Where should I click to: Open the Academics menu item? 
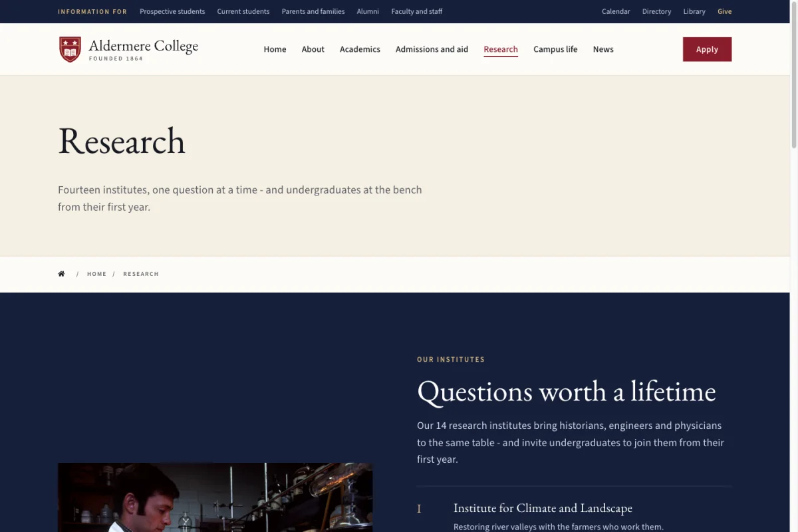tap(360, 49)
